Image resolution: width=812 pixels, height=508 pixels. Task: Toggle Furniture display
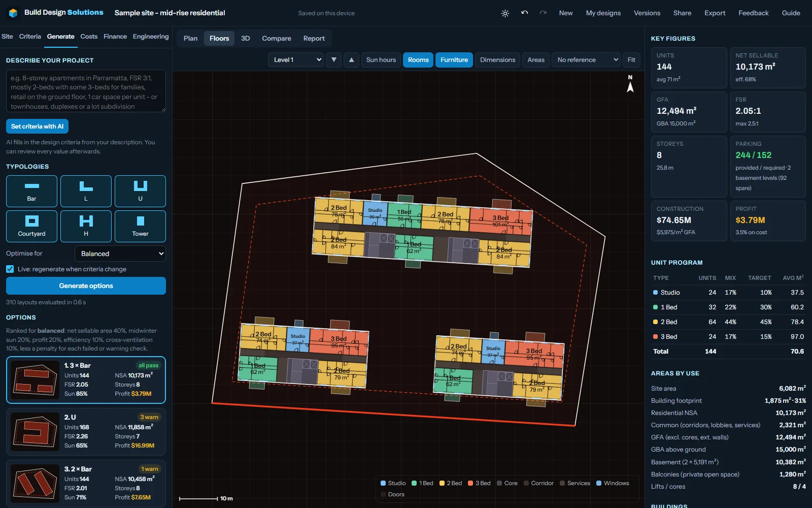click(x=454, y=60)
